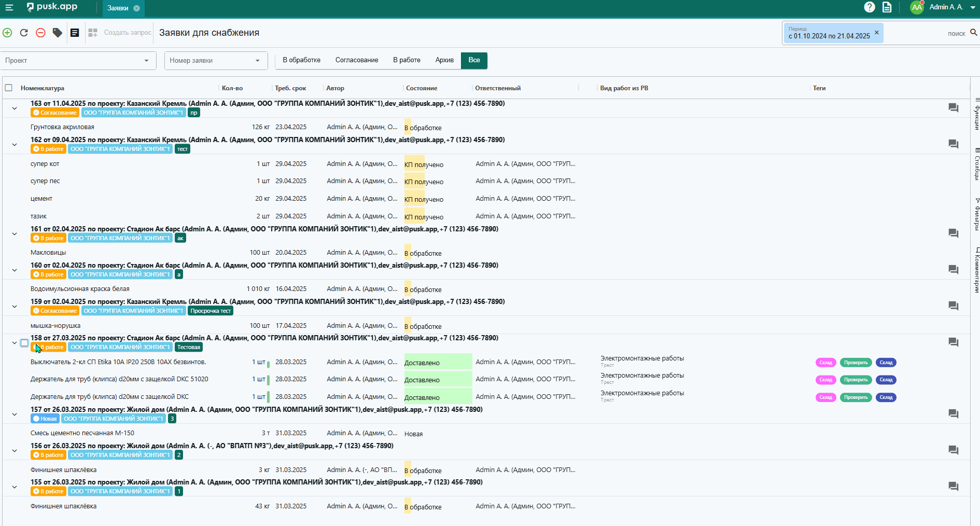Image resolution: width=980 pixels, height=526 pixels.
Task: Open comments for request 163
Action: (953, 108)
